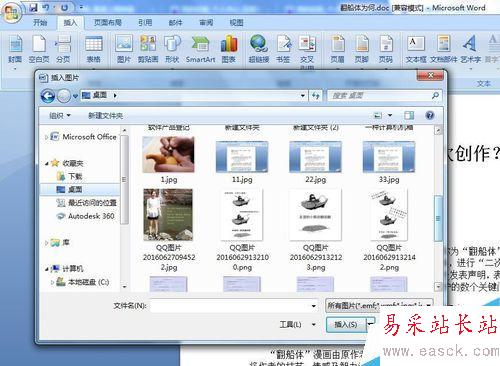This screenshot has width=500, height=366.
Task: Open the Footer (页脚) options
Action: point(361,49)
